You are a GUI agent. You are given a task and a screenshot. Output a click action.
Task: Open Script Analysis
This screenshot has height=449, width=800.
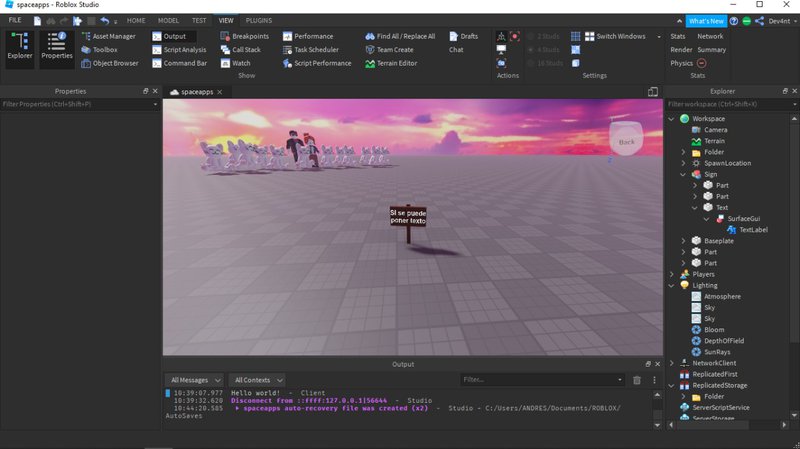tap(179, 49)
